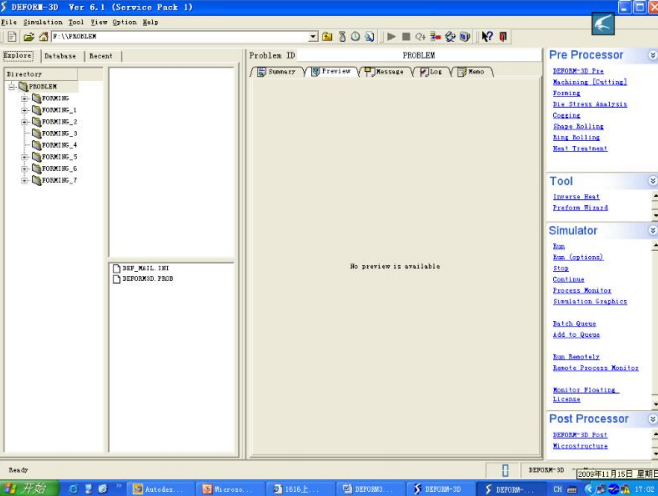Collapse the Simulator panel chevron

click(x=653, y=230)
